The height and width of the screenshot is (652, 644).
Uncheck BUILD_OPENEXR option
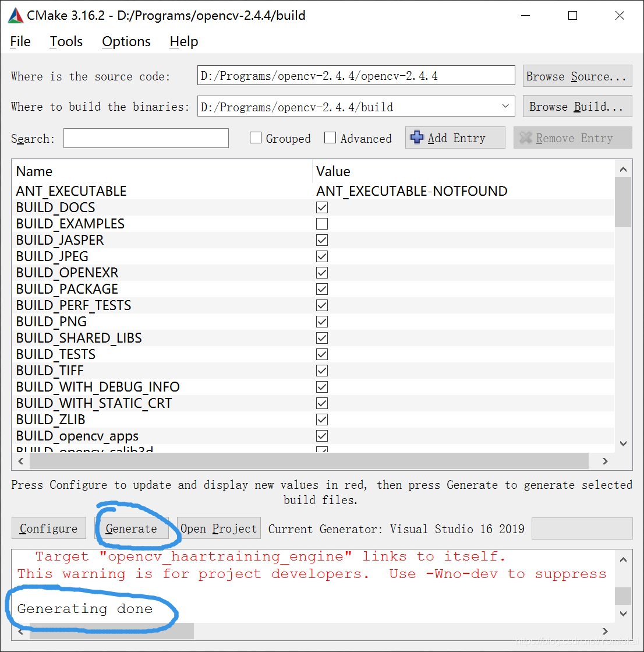coord(322,273)
